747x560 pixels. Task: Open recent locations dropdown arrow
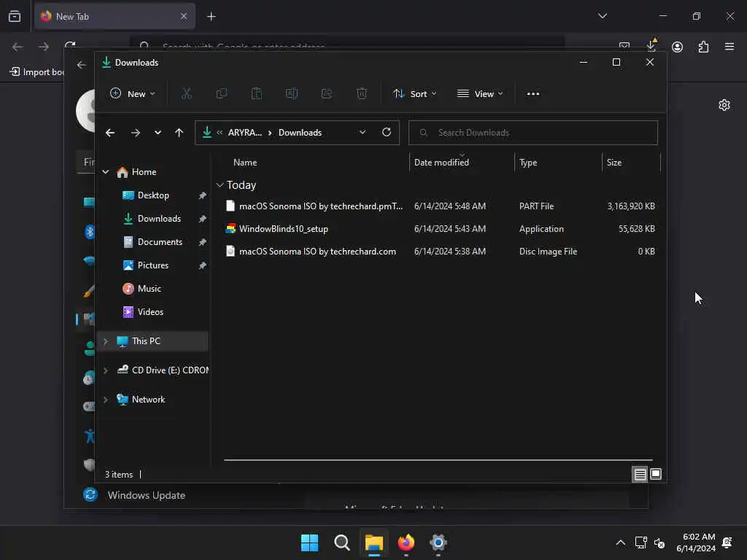point(158,133)
